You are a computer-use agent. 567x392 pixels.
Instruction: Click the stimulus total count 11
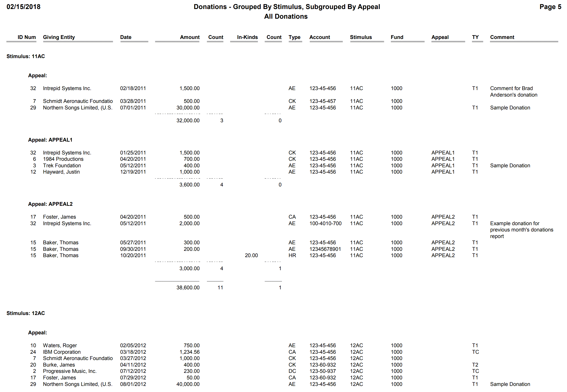point(220,287)
